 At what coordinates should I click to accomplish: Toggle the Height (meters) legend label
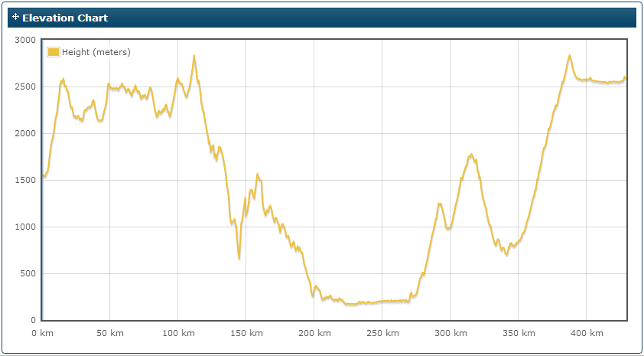tap(96, 52)
